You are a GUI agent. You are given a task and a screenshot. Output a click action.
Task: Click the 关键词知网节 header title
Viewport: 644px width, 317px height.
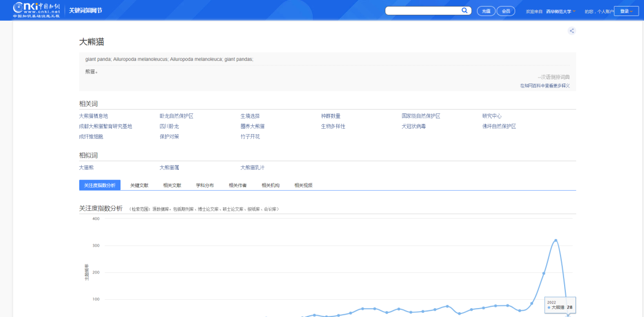[85, 11]
